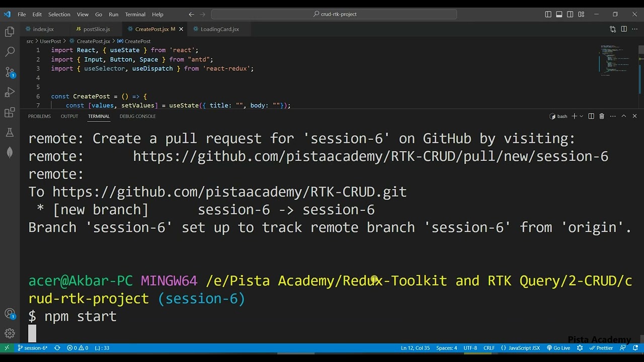Toggle bottom panel visibility
Screen dimensions: 644x362
tap(559, 14)
